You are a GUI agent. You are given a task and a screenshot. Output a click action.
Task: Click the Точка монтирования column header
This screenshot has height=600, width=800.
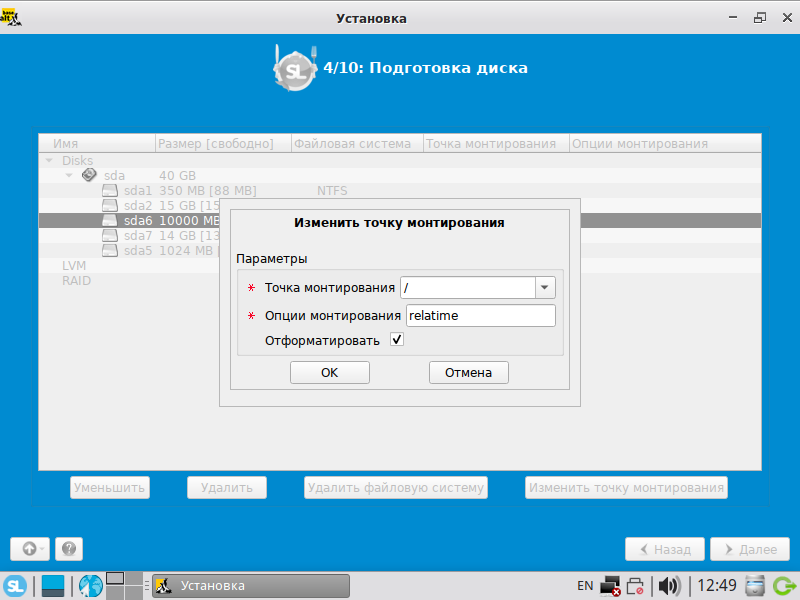point(496,143)
